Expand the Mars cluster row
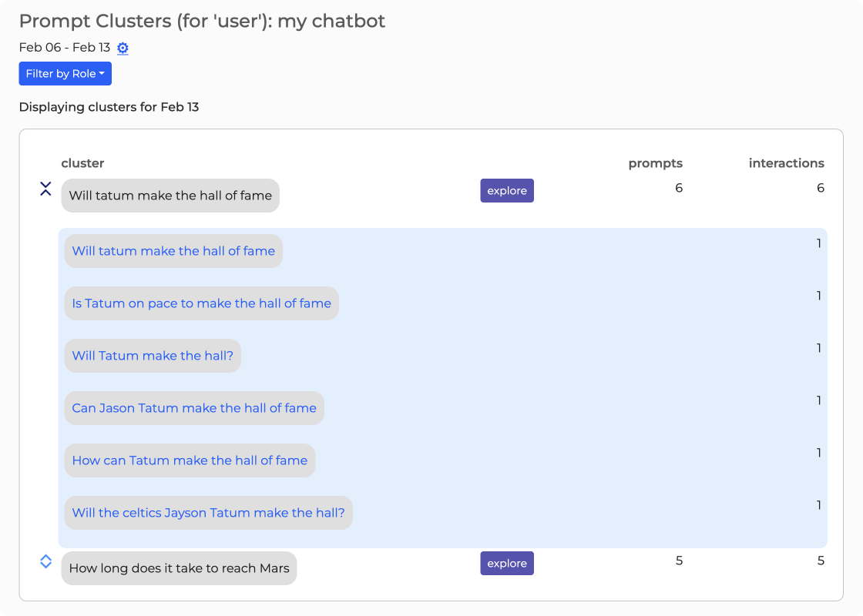863x616 pixels. point(45,561)
